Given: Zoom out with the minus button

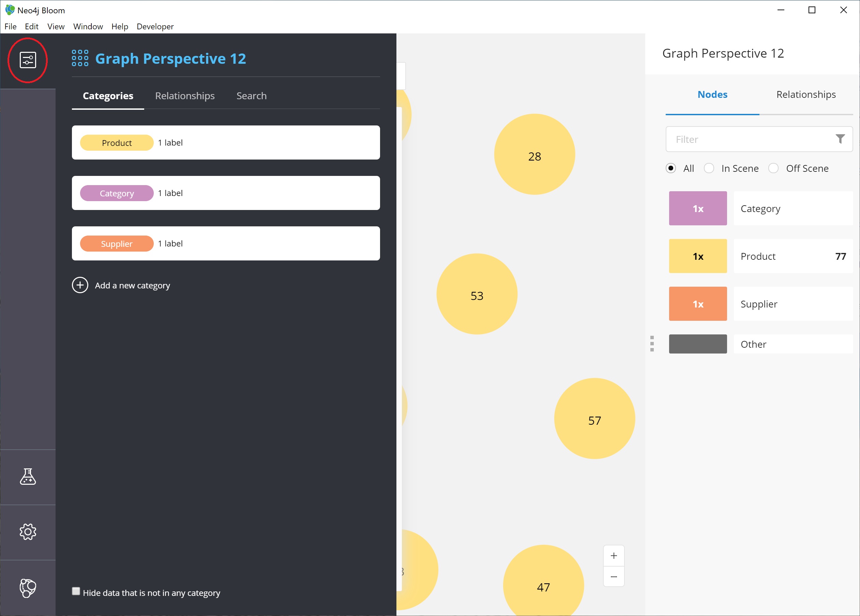Looking at the screenshot, I should pyautogui.click(x=614, y=576).
